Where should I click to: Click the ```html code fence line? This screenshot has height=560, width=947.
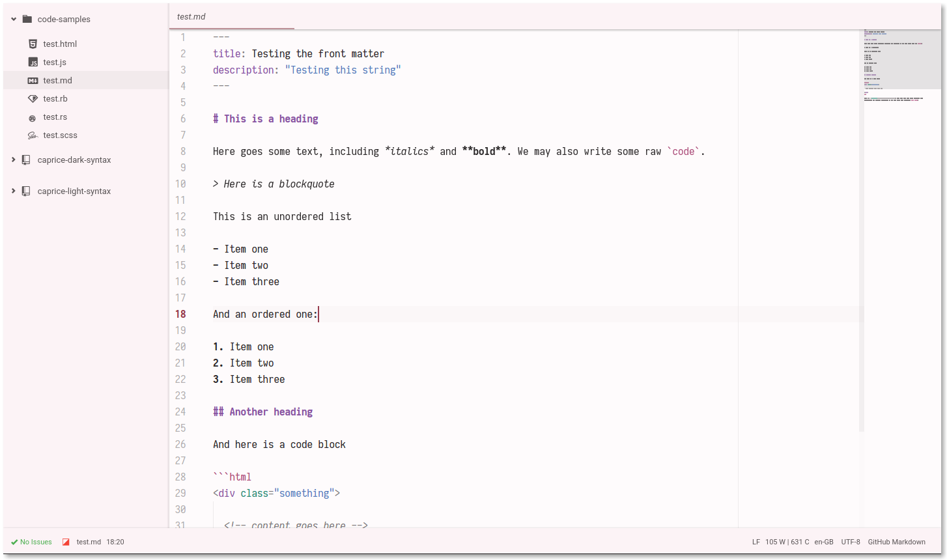233,477
